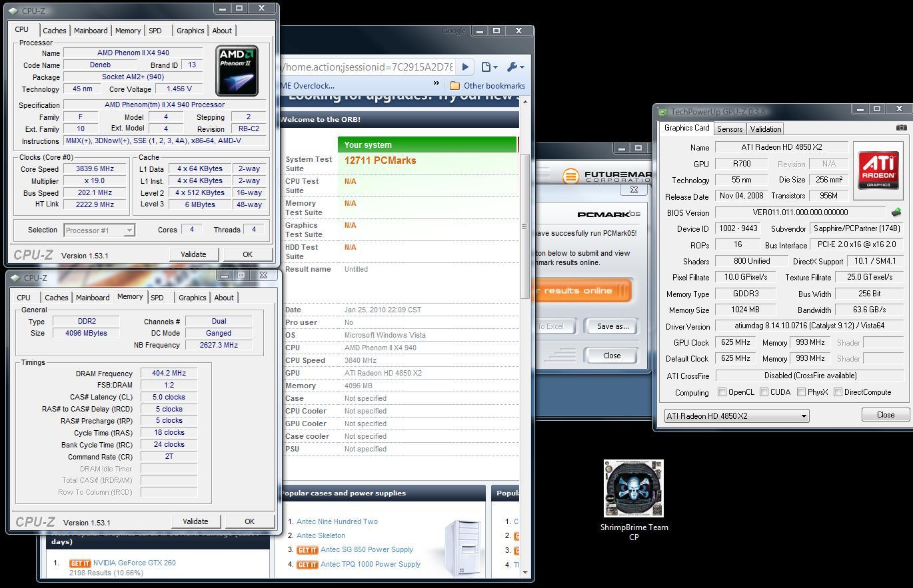This screenshot has width=913, height=588.
Task: Open the Antec Skeleton link
Action: tap(321, 535)
